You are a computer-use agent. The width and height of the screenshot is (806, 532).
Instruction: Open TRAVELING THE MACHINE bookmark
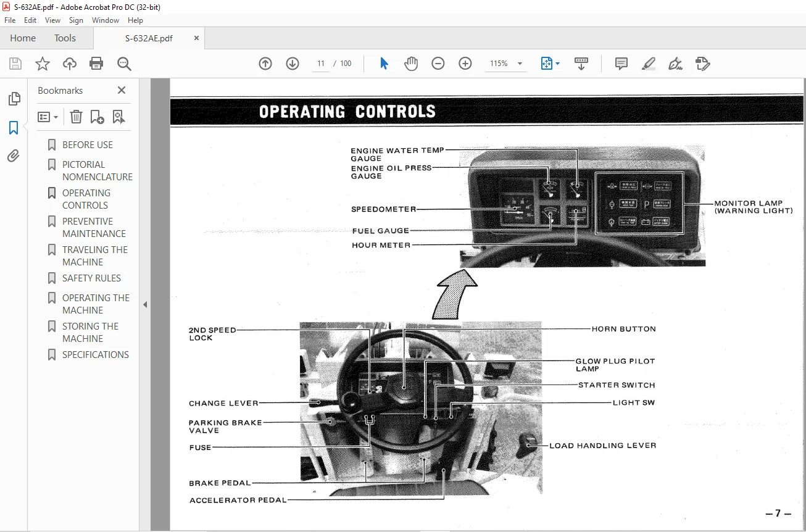(x=95, y=256)
